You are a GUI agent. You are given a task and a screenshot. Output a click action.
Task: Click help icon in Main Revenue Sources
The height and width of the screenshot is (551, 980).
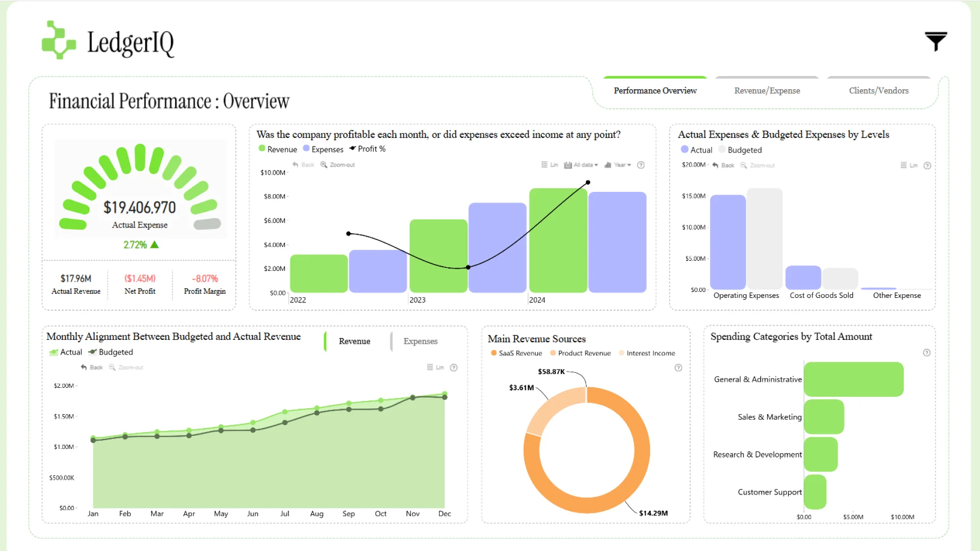(x=678, y=368)
